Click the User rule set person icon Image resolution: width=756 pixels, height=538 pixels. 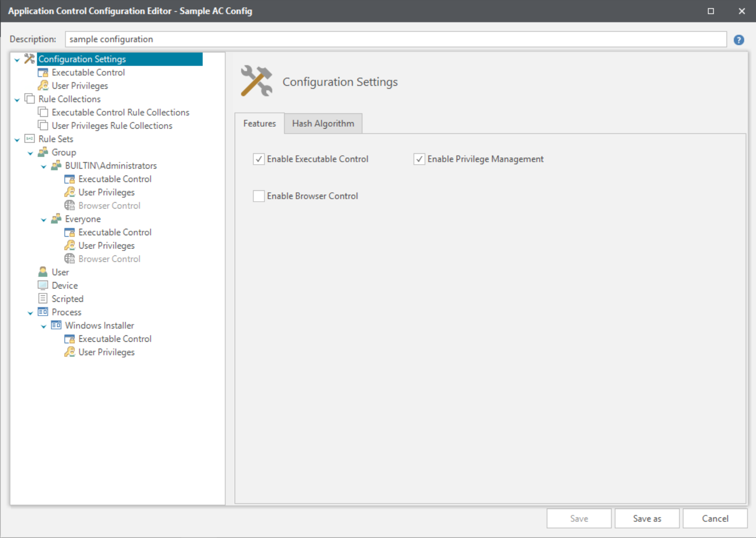coord(43,272)
